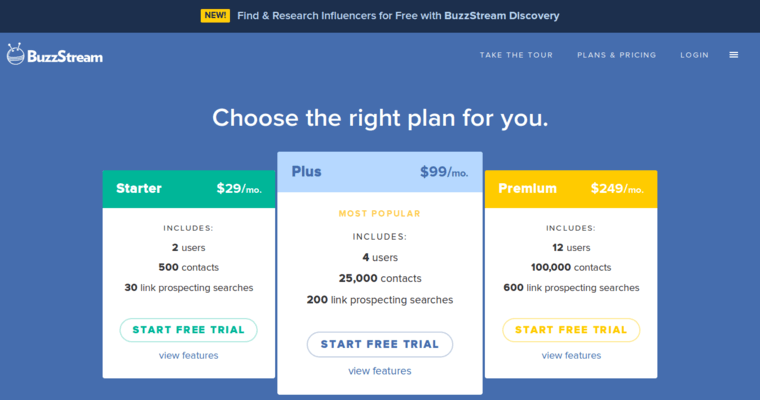The height and width of the screenshot is (400, 760).
Task: Click the 'Choose the right plan' heading
Action: [380, 117]
